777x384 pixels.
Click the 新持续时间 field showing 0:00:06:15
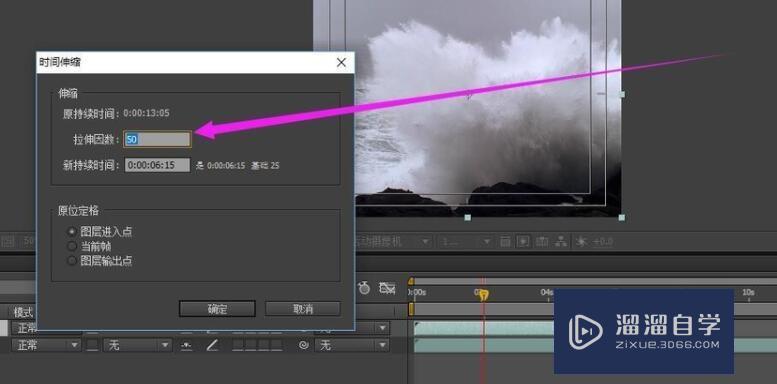tap(157, 165)
